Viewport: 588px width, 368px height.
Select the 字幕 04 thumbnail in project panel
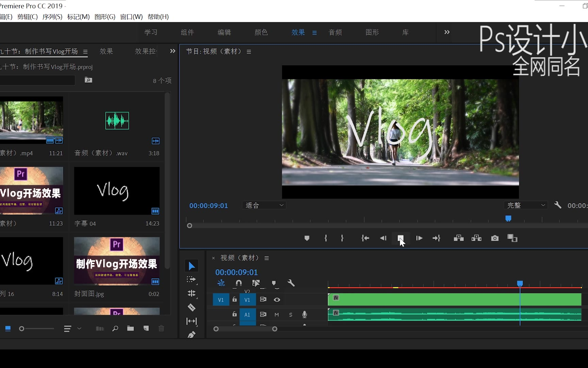[x=117, y=191]
